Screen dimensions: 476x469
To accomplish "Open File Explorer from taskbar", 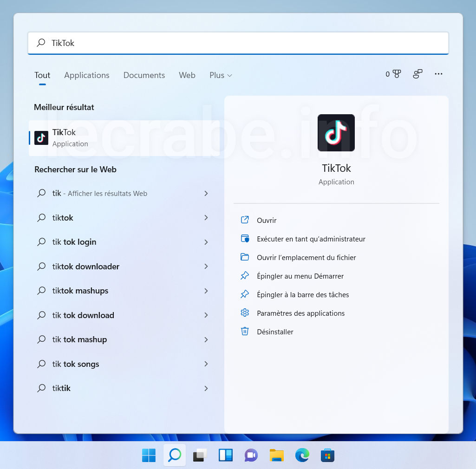I will (277, 456).
